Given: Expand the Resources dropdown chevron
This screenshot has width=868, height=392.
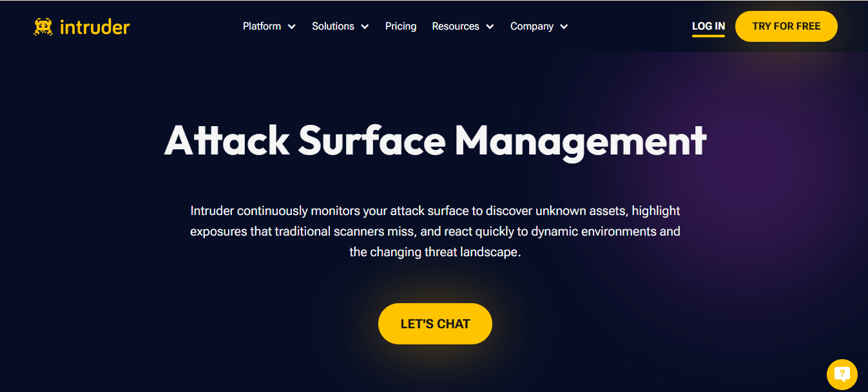Looking at the screenshot, I should (490, 27).
